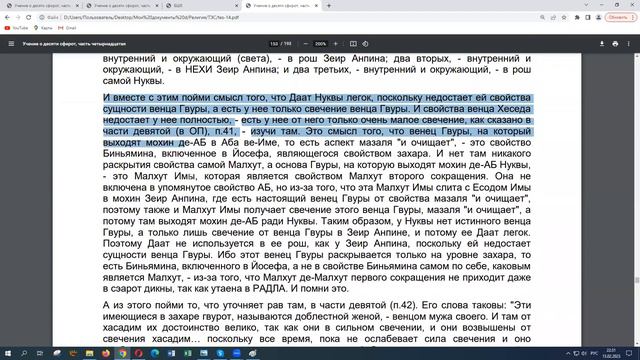Image resolution: width=640 pixels, height=360 pixels.
Task: Close the first browser tab
Action: pos(77,6)
